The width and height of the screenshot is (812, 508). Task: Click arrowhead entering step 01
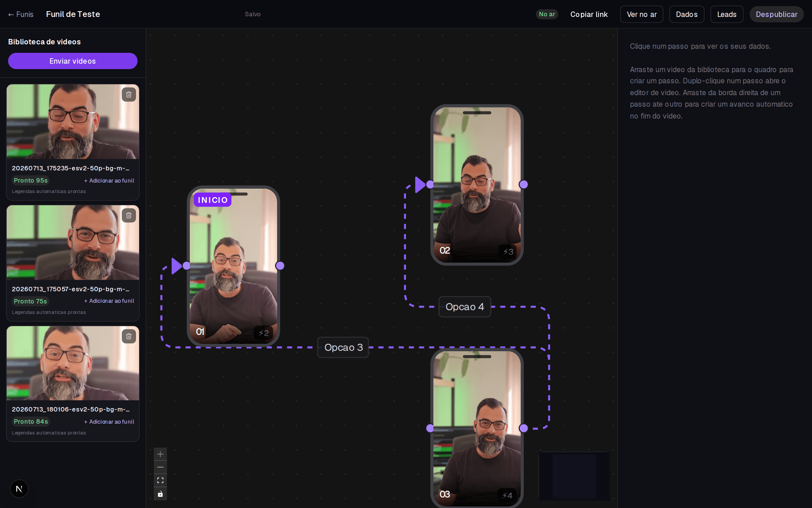tap(176, 266)
